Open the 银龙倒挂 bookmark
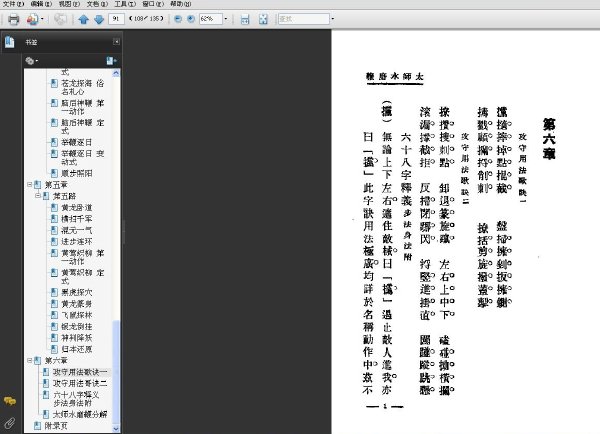 point(77,327)
